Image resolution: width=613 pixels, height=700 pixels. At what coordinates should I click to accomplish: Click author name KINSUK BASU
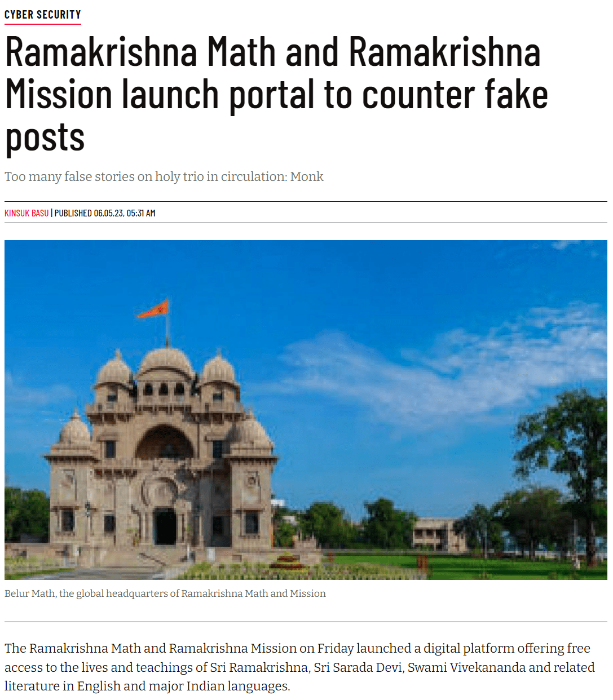[x=27, y=213]
